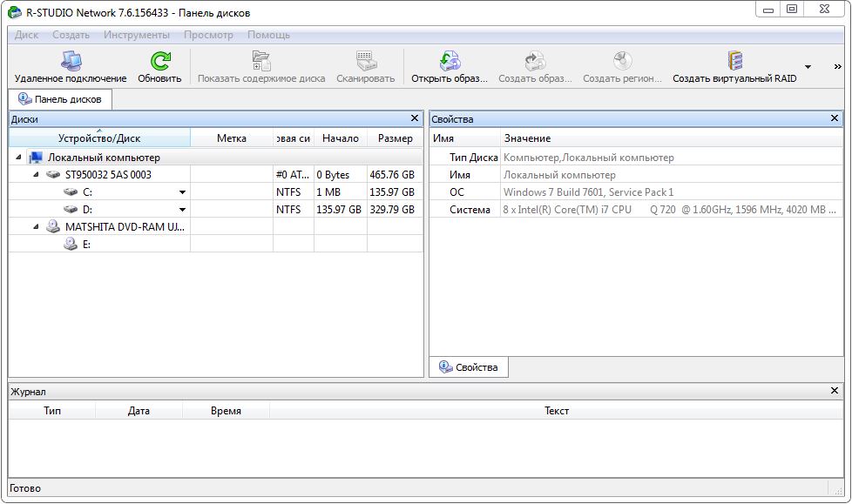852x504 pixels.
Task: Click the Создать образ toolbar icon
Action: pyautogui.click(x=535, y=61)
